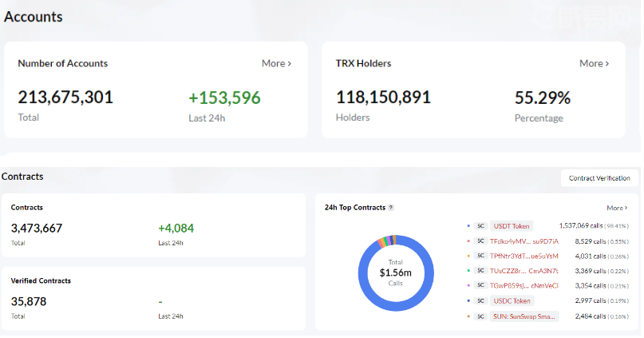Open contract address starting with TFdko4yMV
The height and width of the screenshot is (338, 644).
(x=524, y=241)
